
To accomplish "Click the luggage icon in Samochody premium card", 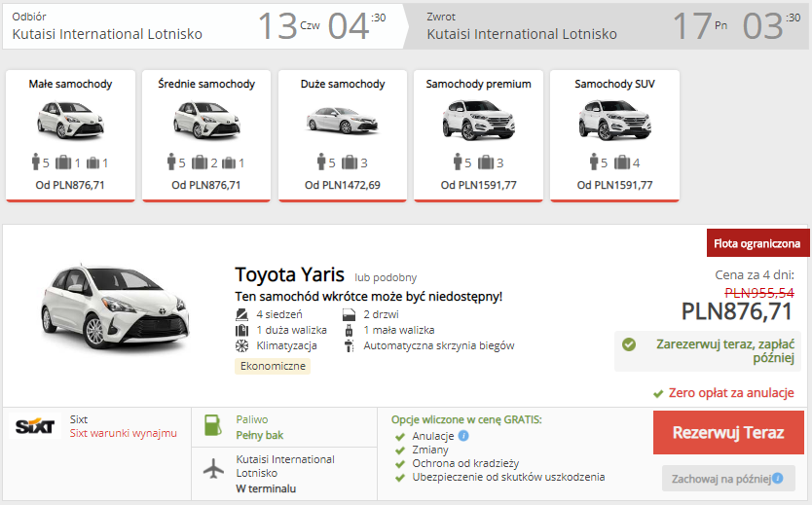I will [x=485, y=162].
